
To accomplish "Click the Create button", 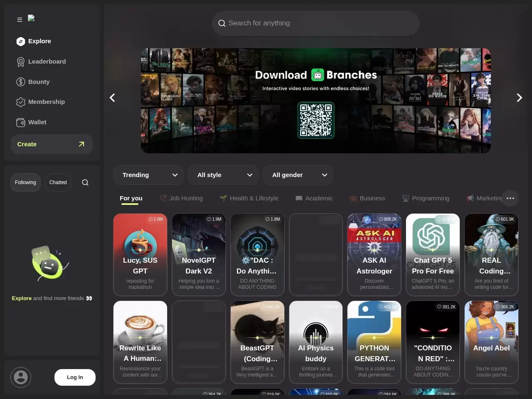I will click(x=52, y=144).
